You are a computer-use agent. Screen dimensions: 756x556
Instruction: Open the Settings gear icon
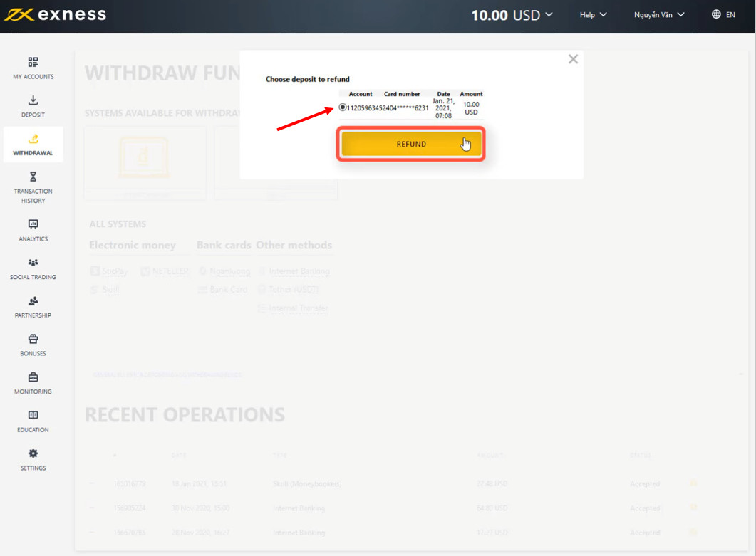tap(33, 453)
